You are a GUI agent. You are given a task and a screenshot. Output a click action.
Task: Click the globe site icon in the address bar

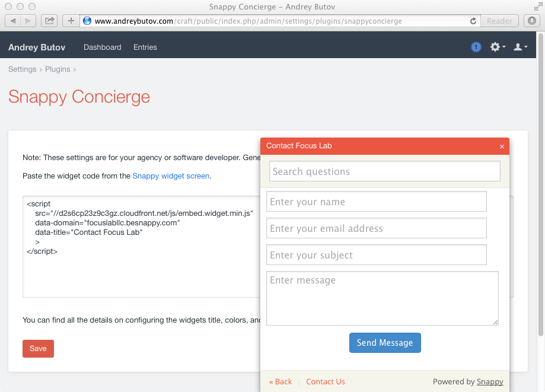(87, 21)
